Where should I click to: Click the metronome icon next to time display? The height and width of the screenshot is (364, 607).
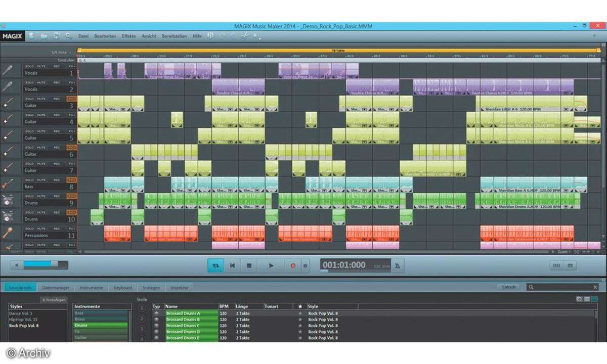point(398,265)
